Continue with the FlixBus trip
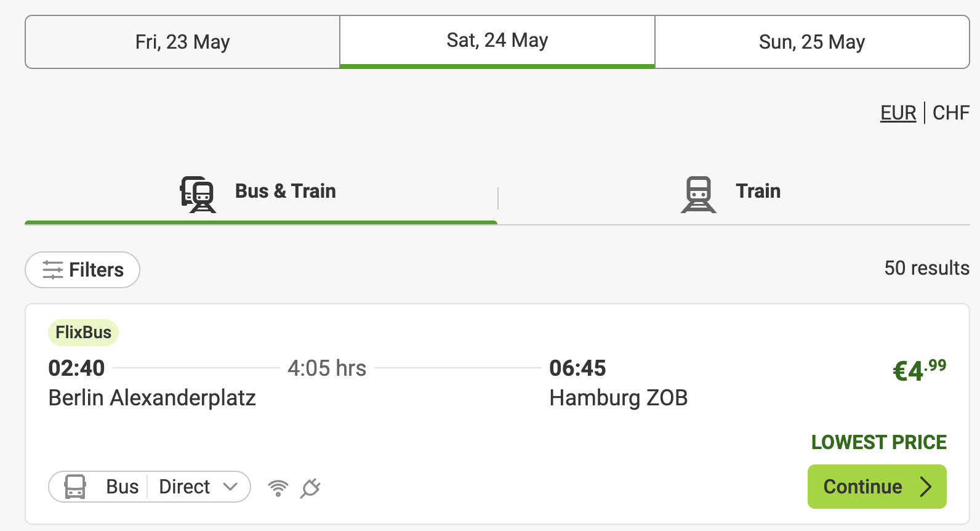 pyautogui.click(x=877, y=487)
